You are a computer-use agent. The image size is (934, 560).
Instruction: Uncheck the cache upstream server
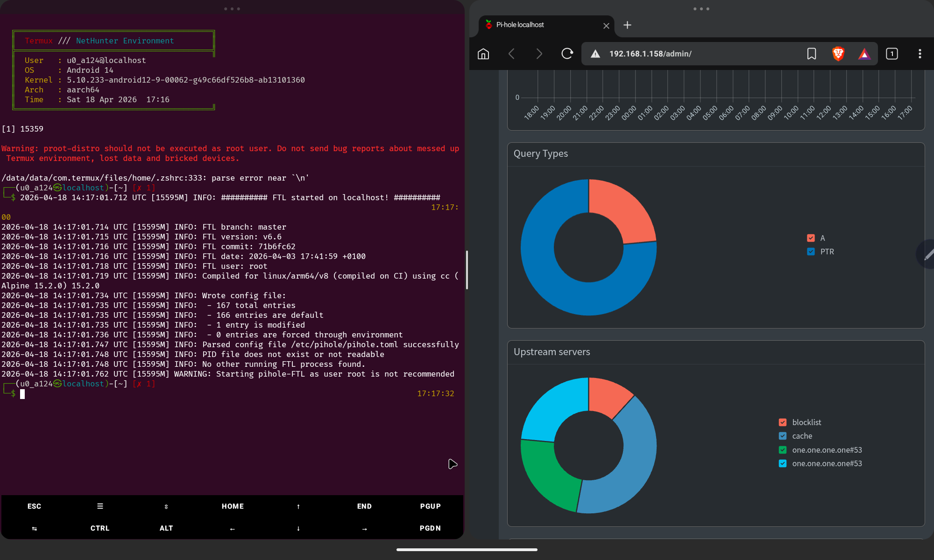pos(782,436)
